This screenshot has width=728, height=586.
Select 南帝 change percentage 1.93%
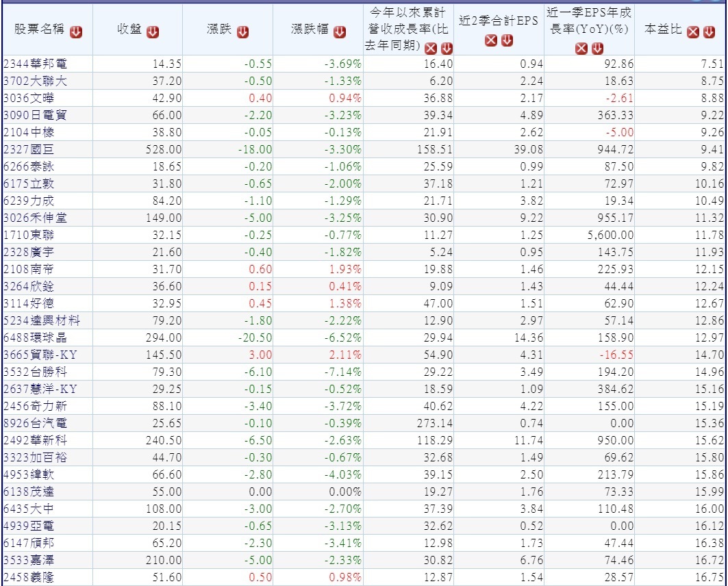point(345,270)
